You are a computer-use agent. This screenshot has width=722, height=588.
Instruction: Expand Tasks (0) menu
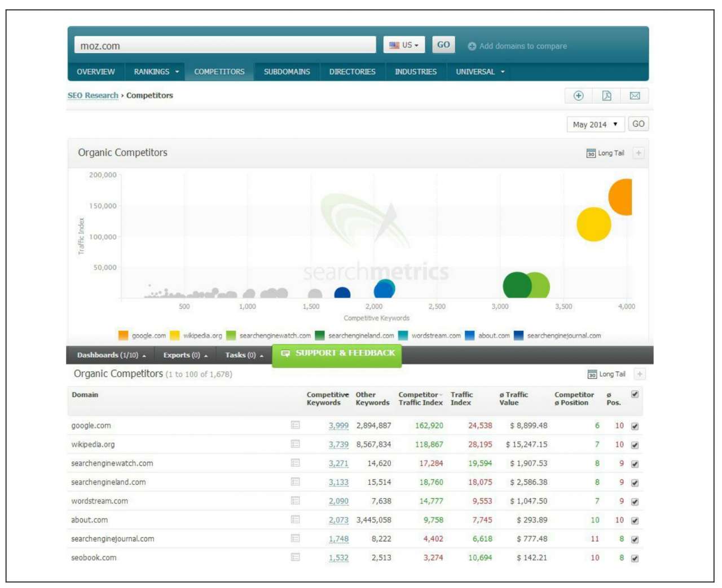coord(244,355)
